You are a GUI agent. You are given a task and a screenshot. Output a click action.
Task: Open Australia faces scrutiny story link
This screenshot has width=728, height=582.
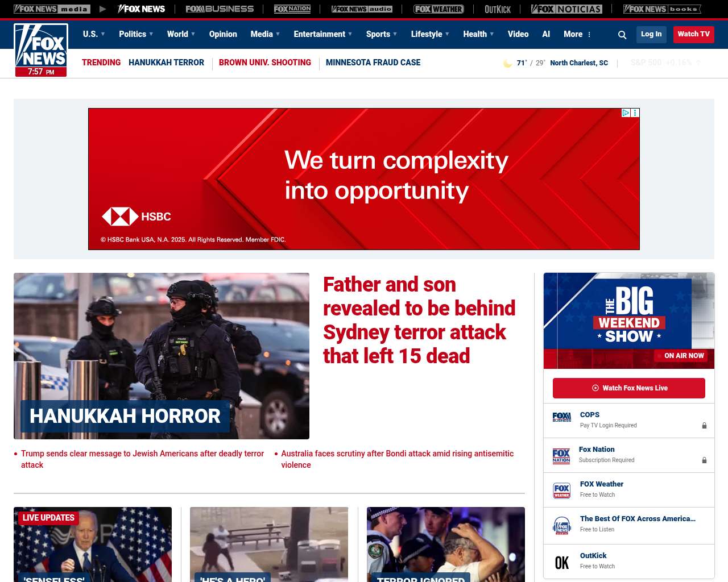pyautogui.click(x=397, y=459)
